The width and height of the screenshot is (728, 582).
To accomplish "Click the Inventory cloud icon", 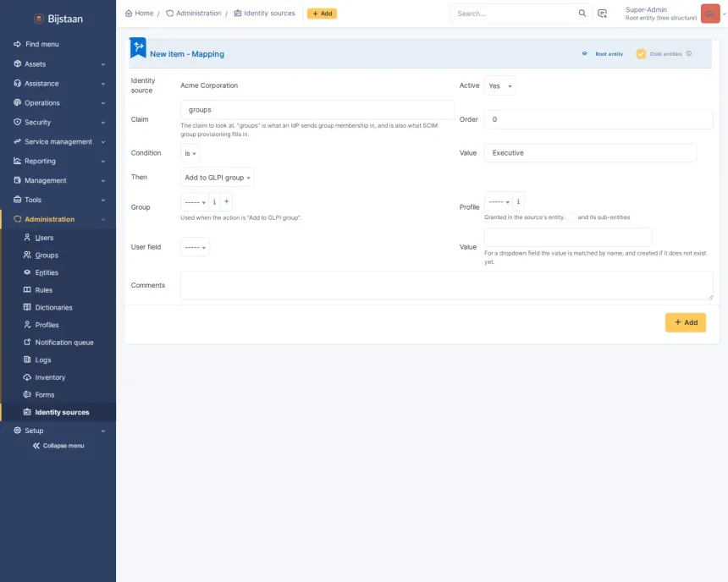I will coord(27,377).
